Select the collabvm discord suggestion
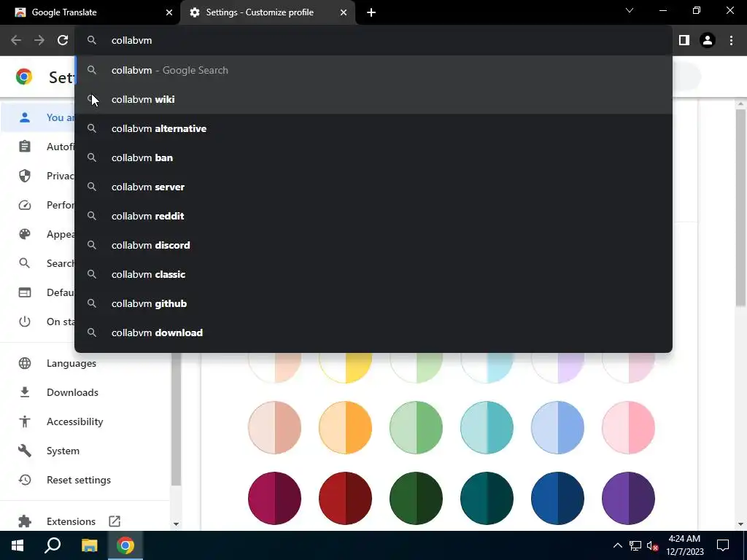 [x=373, y=245]
